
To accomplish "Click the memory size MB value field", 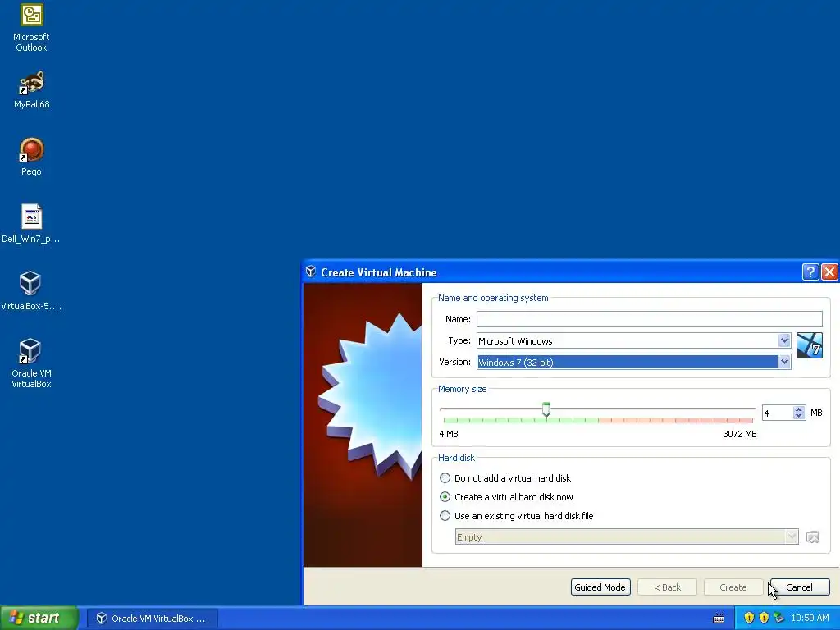I will click(778, 413).
